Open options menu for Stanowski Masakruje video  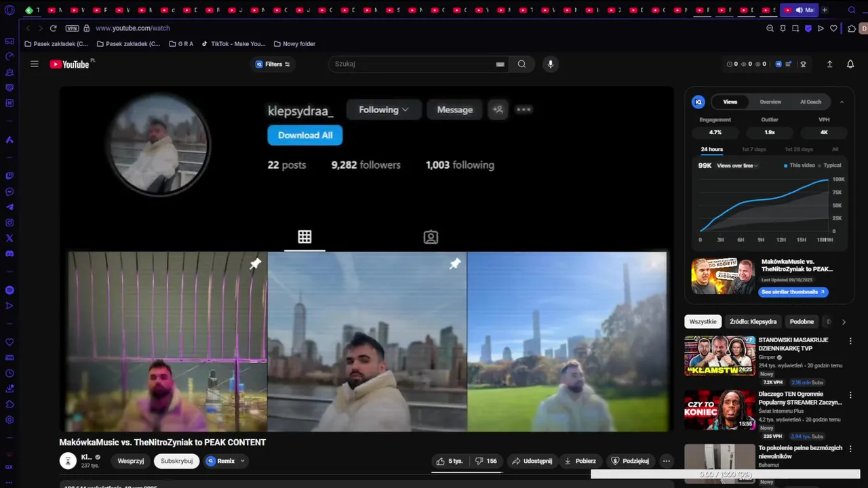(850, 341)
